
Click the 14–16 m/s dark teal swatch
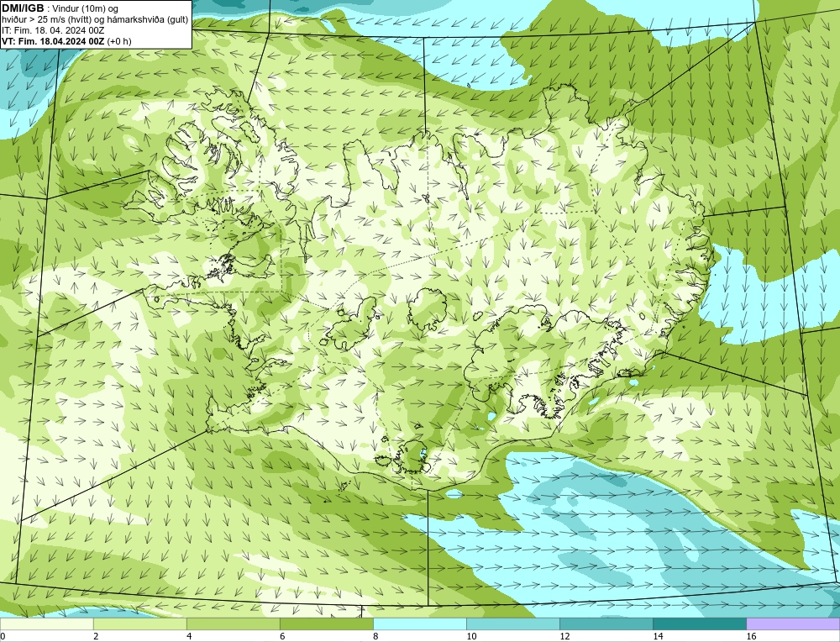(699, 624)
